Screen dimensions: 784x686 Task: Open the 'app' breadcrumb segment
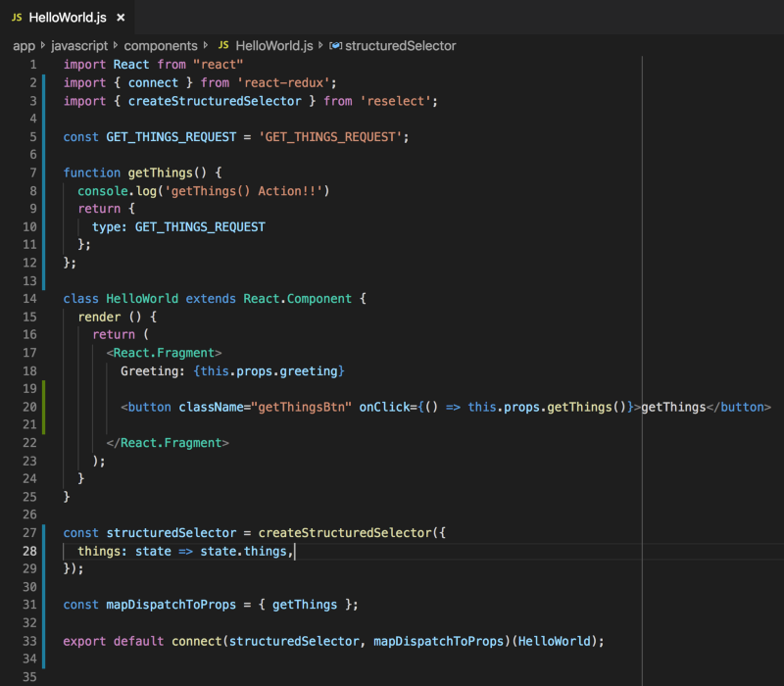click(x=24, y=46)
